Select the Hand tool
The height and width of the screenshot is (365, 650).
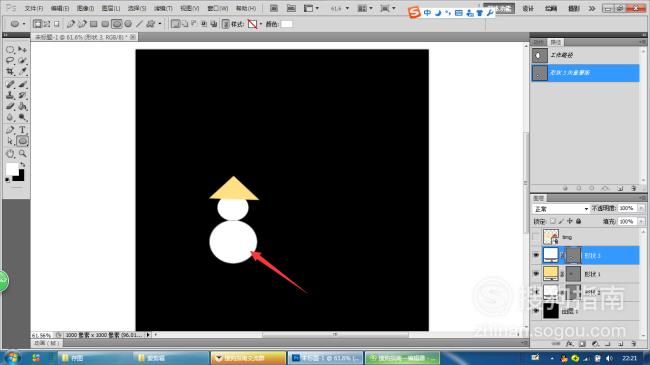point(10,154)
